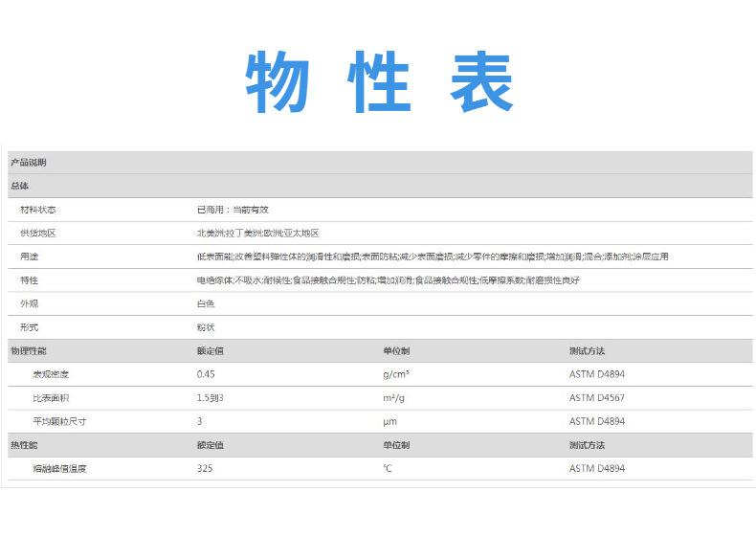Select the 产品说明 header row

point(28,163)
